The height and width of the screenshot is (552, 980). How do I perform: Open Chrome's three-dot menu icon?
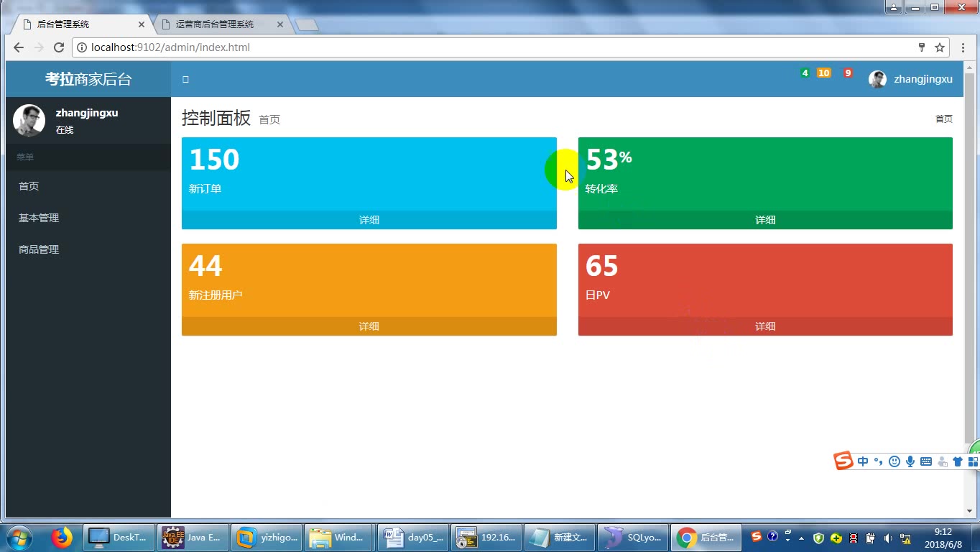pyautogui.click(x=963, y=47)
